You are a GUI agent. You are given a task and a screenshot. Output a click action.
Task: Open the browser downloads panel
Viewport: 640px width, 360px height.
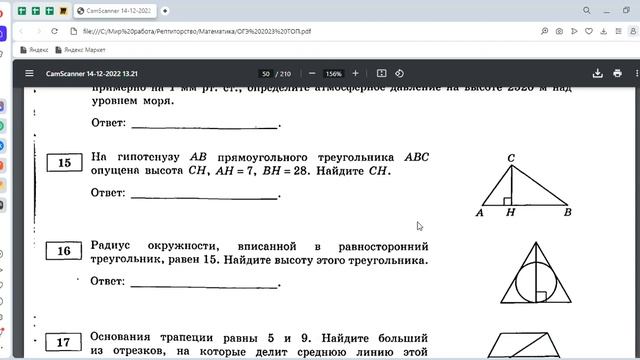pyautogui.click(x=603, y=31)
